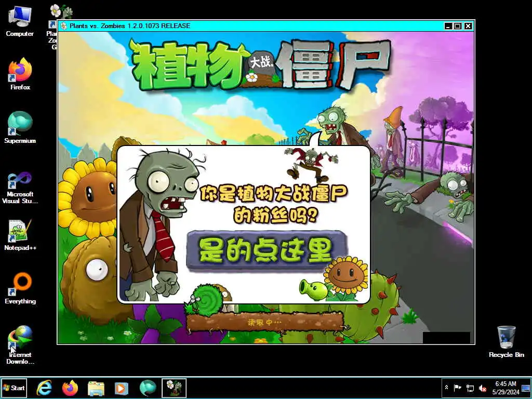This screenshot has height=399, width=532.
Task: Click the green 是的点这里 button
Action: 267,250
